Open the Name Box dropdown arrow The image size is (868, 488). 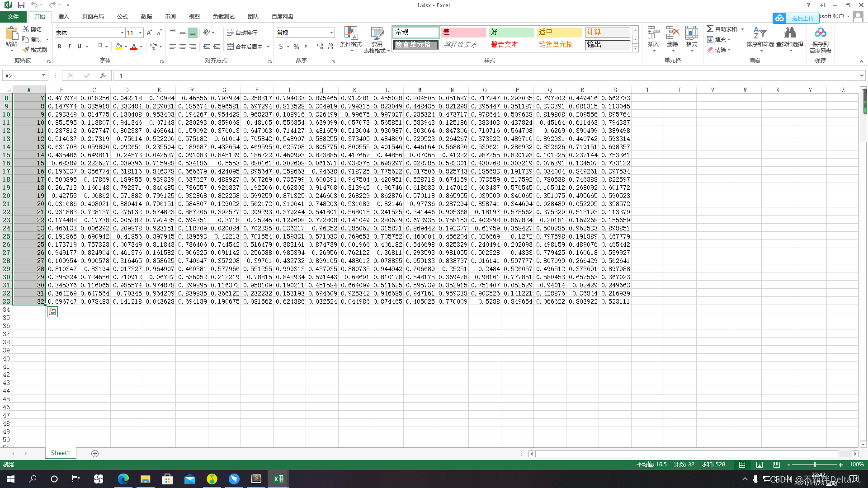(x=43, y=75)
